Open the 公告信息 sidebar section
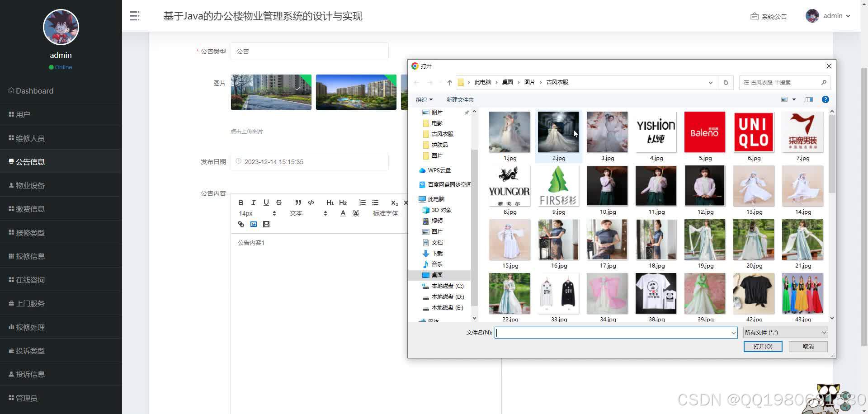 [x=30, y=161]
